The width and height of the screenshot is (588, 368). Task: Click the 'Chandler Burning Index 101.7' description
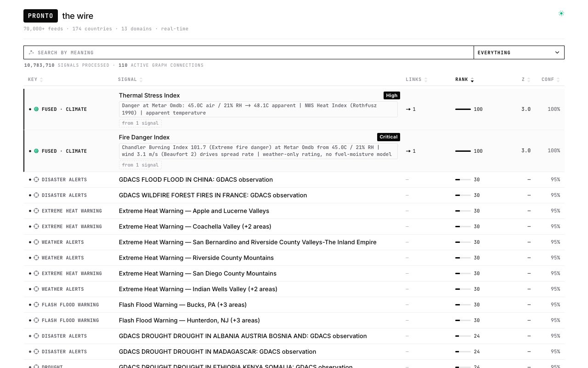[x=258, y=151]
